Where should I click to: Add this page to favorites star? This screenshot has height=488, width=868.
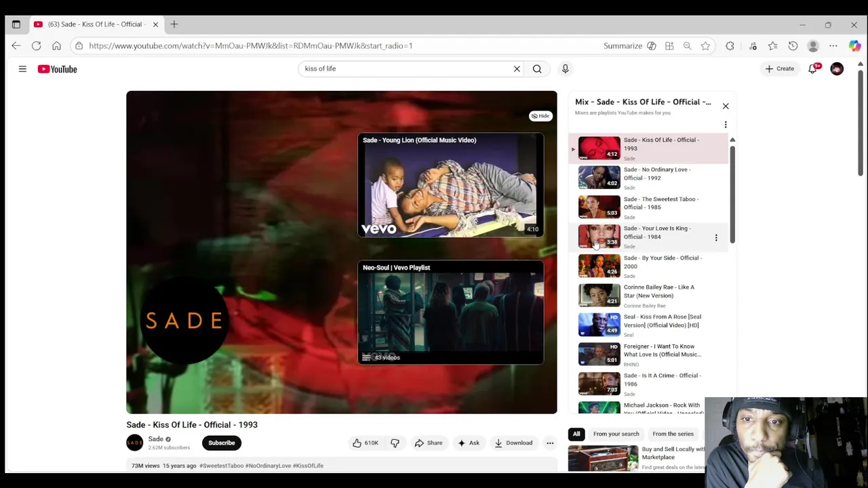705,45
